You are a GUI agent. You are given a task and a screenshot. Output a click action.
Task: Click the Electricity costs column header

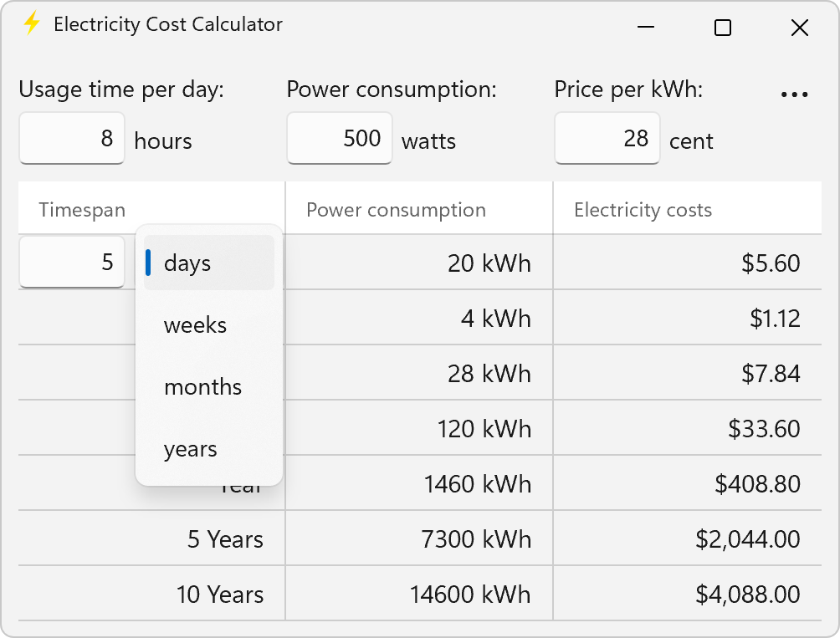tap(643, 210)
